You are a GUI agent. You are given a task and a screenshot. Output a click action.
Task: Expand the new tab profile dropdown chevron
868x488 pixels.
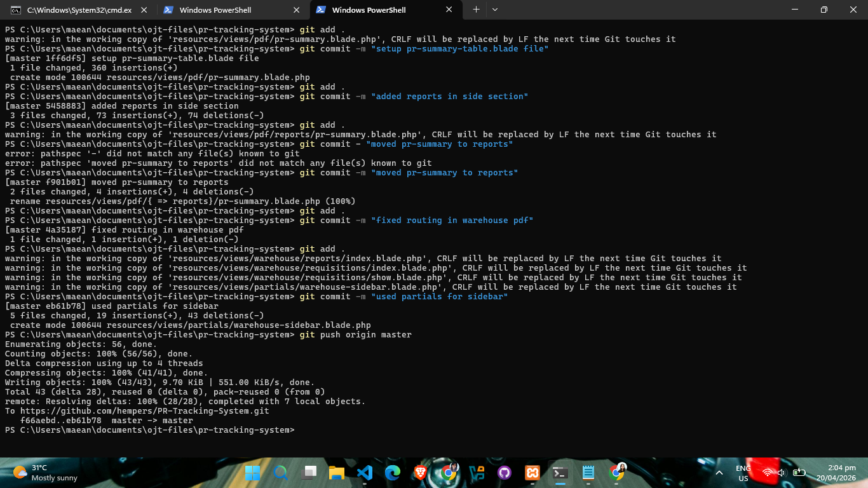tap(495, 10)
